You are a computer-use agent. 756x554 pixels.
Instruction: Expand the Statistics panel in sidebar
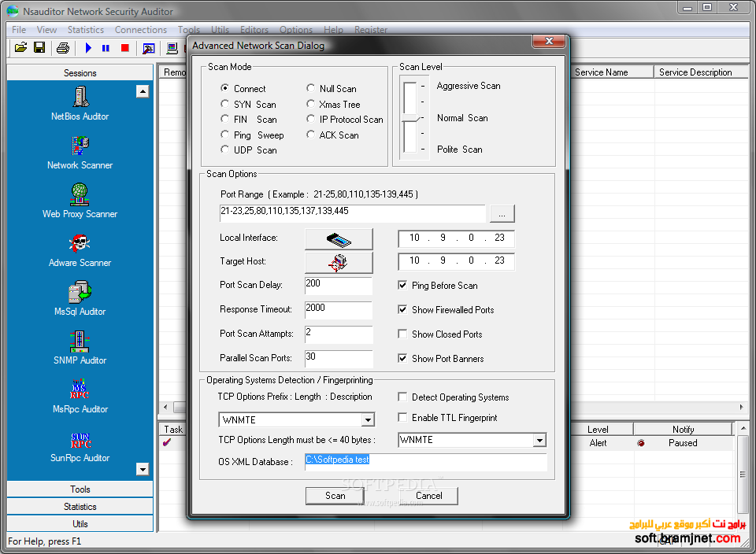[80, 506]
